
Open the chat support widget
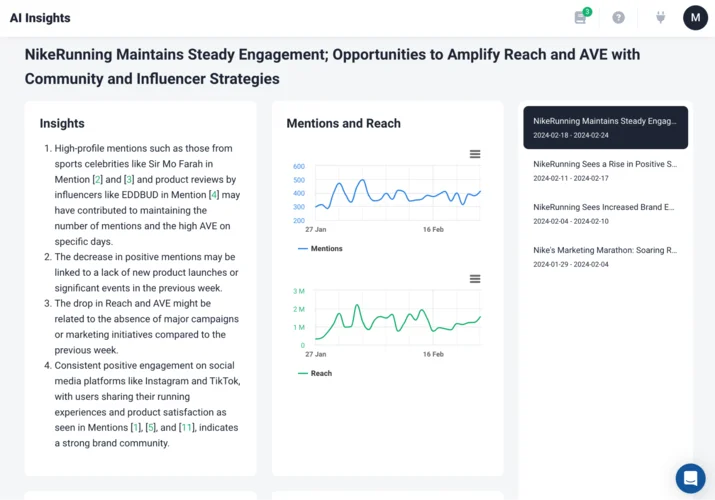click(690, 477)
